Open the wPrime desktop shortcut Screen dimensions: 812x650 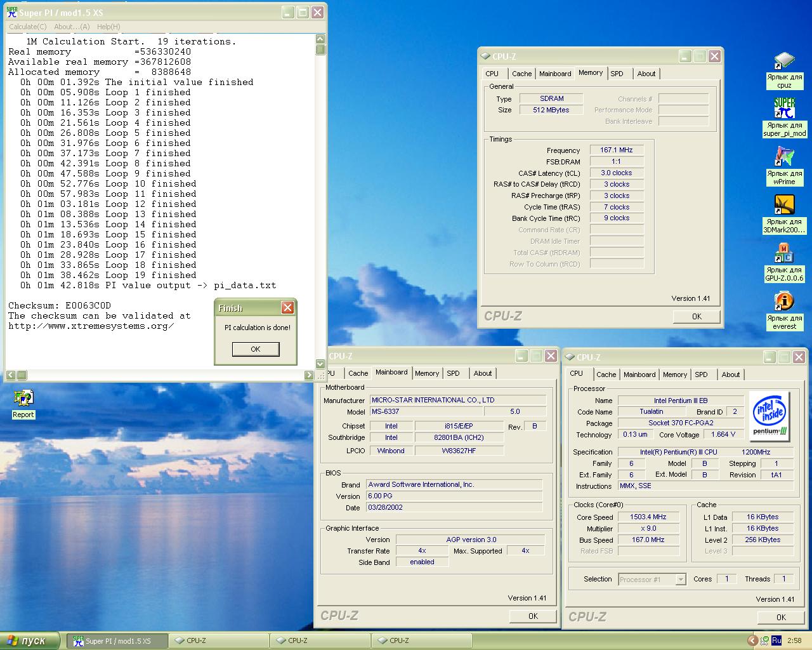784,166
